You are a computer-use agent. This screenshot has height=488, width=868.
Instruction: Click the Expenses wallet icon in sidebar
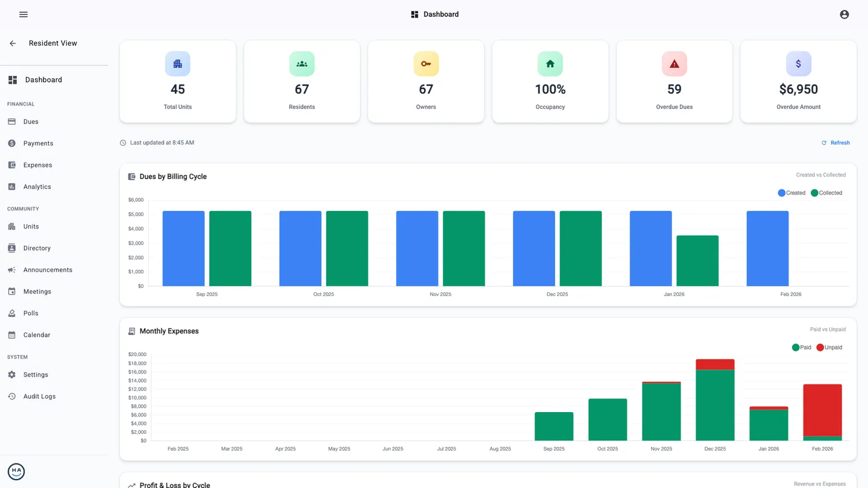click(x=11, y=165)
